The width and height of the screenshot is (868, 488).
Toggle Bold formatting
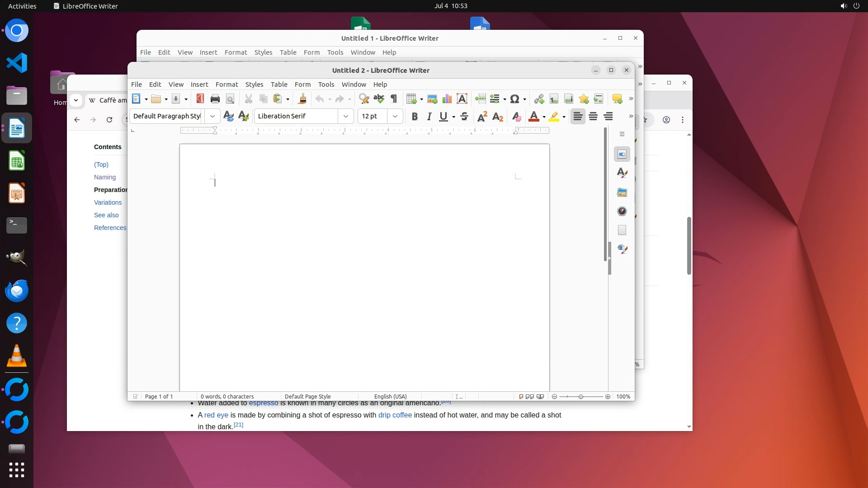coord(415,117)
